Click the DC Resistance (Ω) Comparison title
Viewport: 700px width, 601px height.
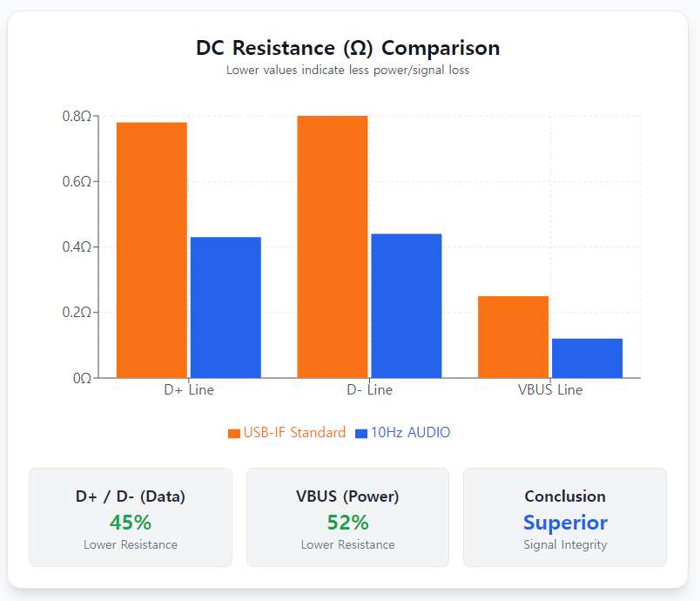[x=348, y=48]
